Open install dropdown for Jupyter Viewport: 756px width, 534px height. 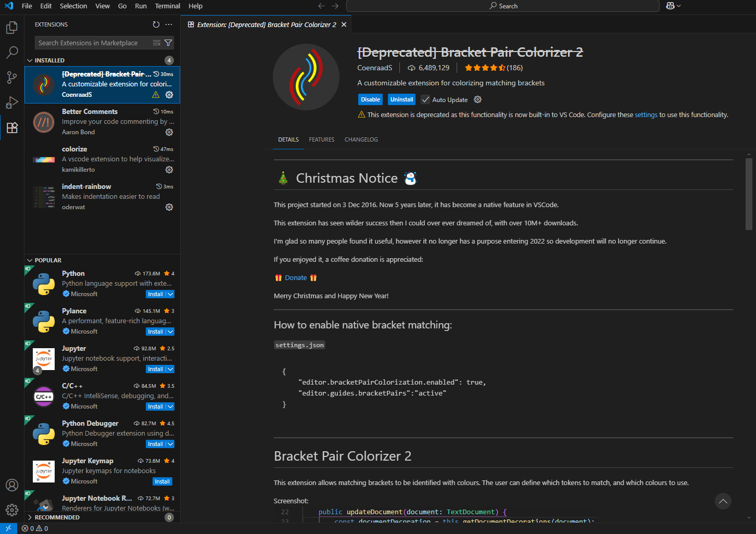pos(170,369)
